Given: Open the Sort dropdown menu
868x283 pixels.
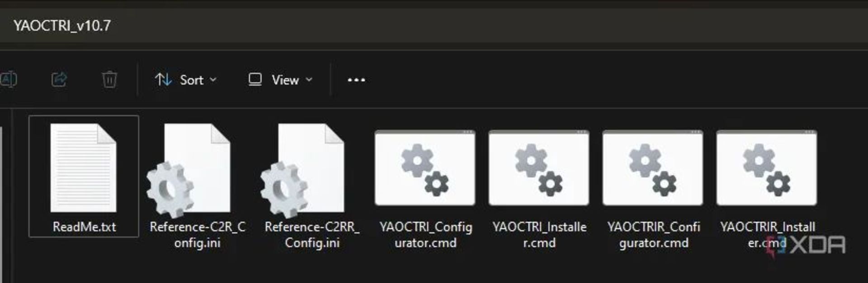Looking at the screenshot, I should (x=186, y=80).
